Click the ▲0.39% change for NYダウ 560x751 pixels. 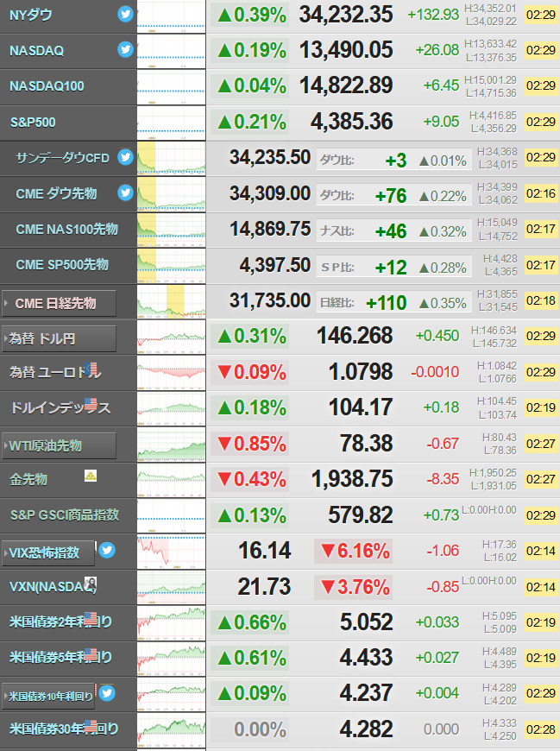coord(251,15)
